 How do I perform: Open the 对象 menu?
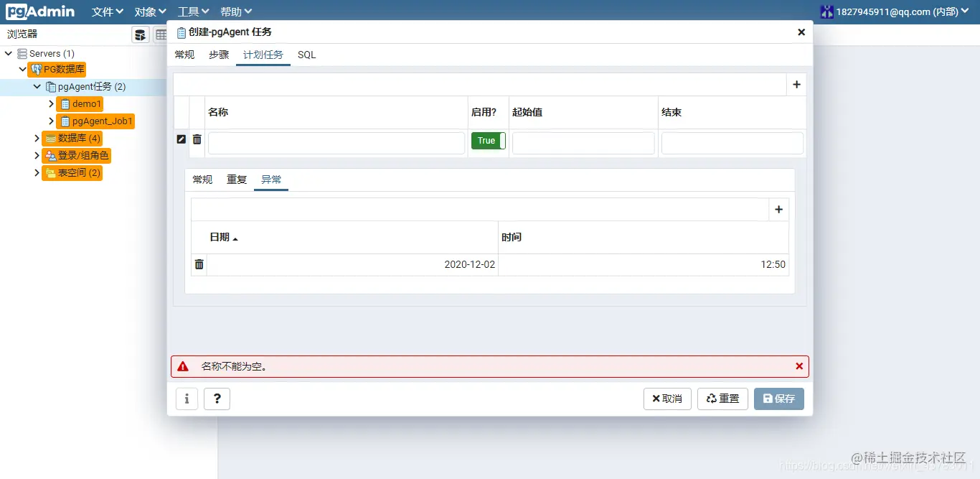[151, 11]
